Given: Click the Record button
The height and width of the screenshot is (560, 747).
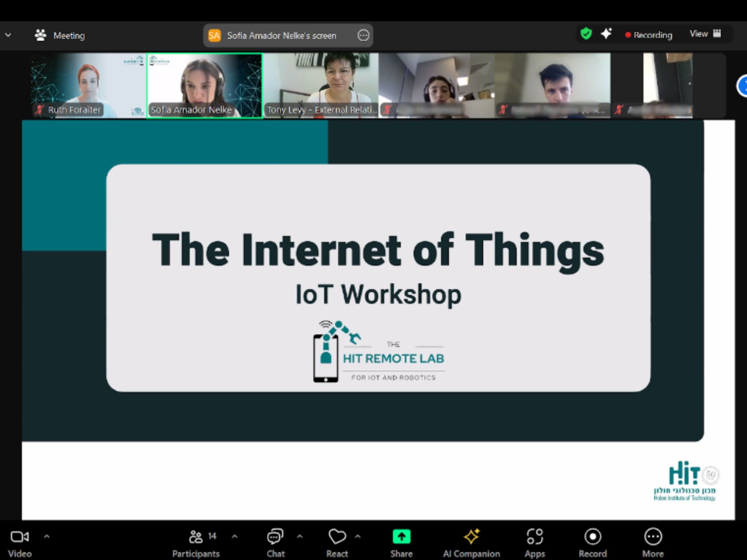Looking at the screenshot, I should point(593,543).
